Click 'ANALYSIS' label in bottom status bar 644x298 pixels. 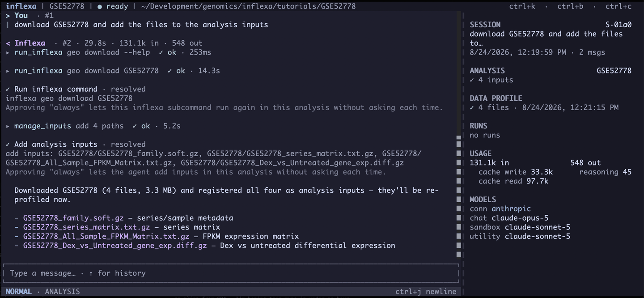tap(62, 291)
